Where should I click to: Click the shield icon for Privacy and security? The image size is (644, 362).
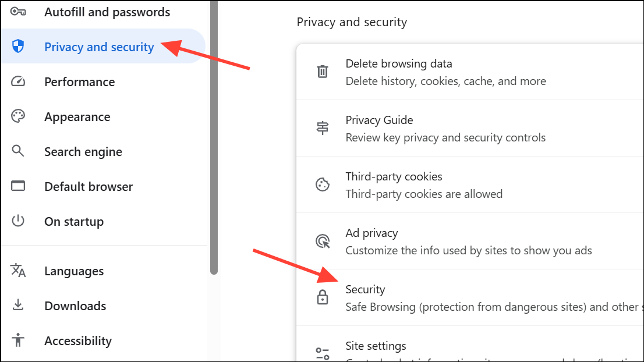pyautogui.click(x=18, y=47)
